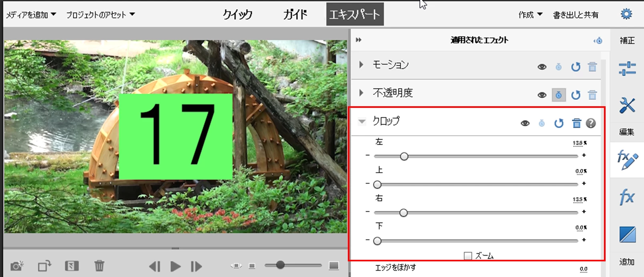Click the 右 crop slider handle
Screen dimensions: 644x277
click(x=403, y=212)
